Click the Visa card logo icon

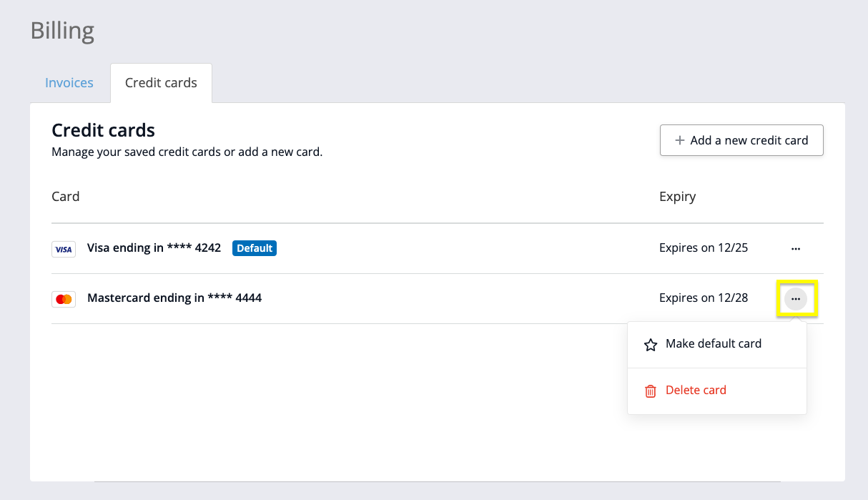(x=64, y=249)
